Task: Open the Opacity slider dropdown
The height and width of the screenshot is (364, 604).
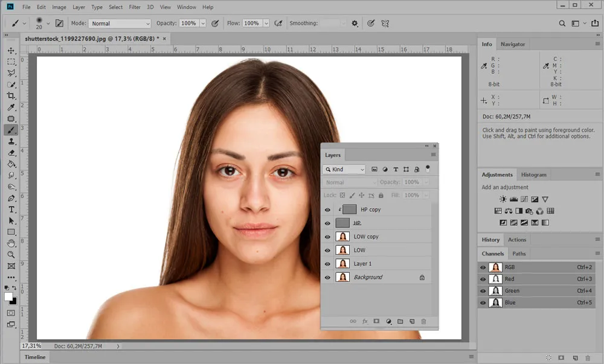Action: point(203,24)
